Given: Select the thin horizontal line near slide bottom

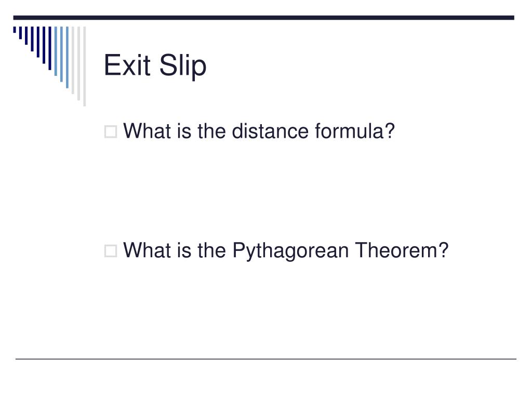Looking at the screenshot, I should [265, 358].
